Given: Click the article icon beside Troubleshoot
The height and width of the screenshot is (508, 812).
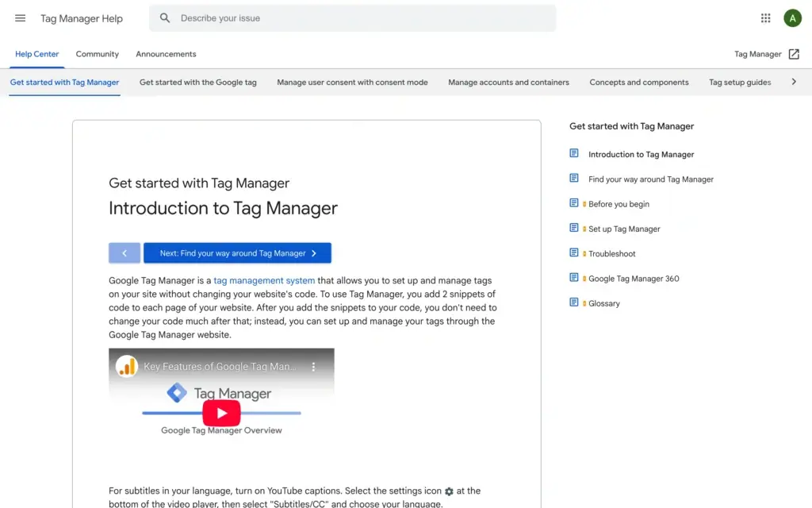Looking at the screenshot, I should 574,252.
